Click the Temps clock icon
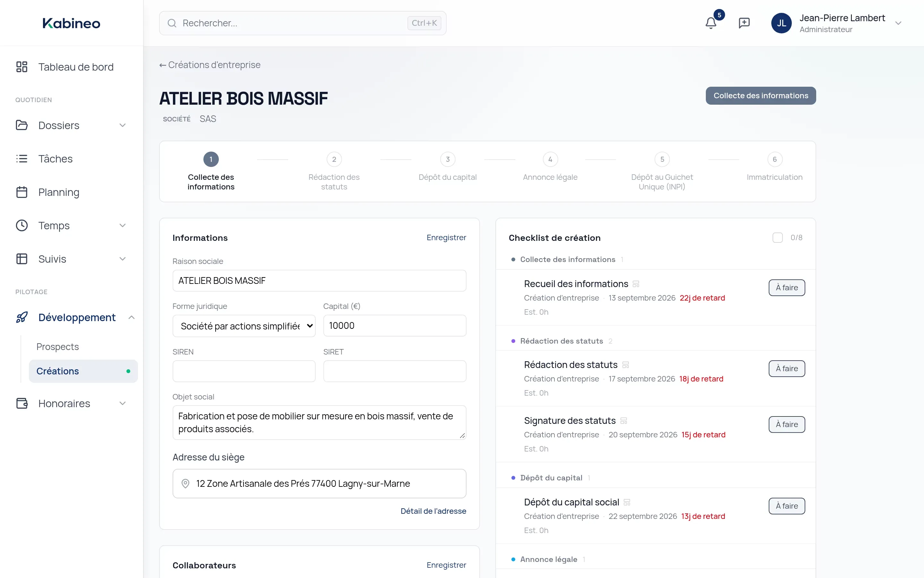 pyautogui.click(x=22, y=225)
